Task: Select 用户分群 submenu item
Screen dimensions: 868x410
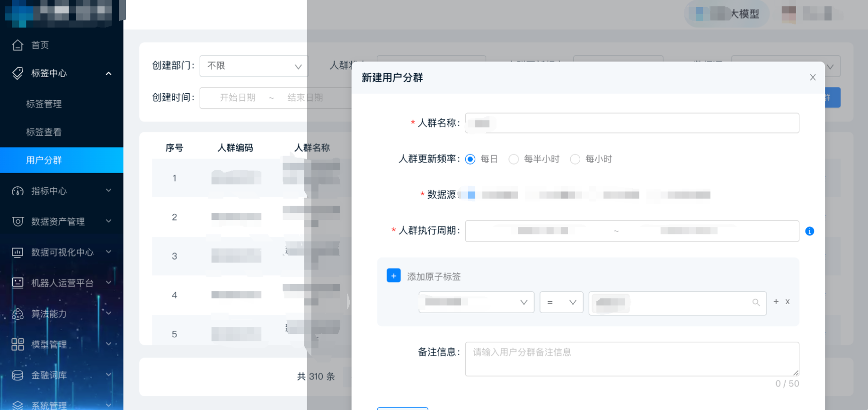Action: 62,160
